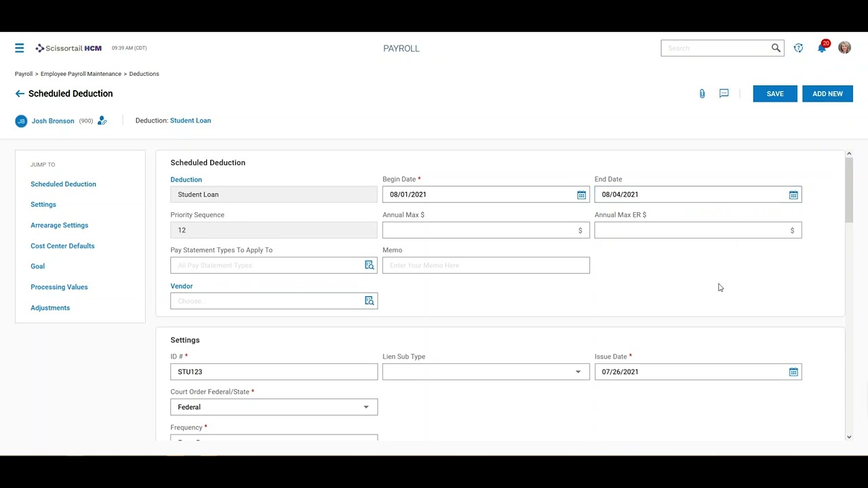Jump to Processing Values section
The width and height of the screenshot is (868, 488).
[x=59, y=287]
